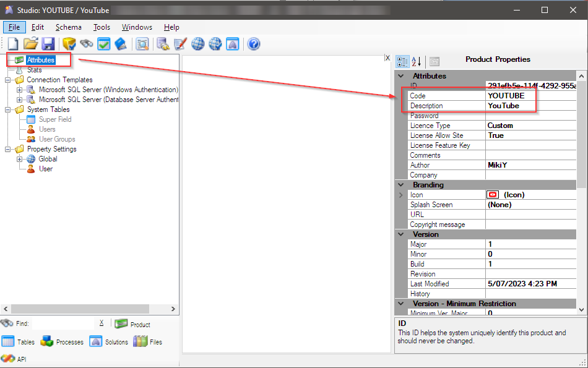Create a new file with blank page icon
The width and height of the screenshot is (588, 368).
pyautogui.click(x=13, y=44)
